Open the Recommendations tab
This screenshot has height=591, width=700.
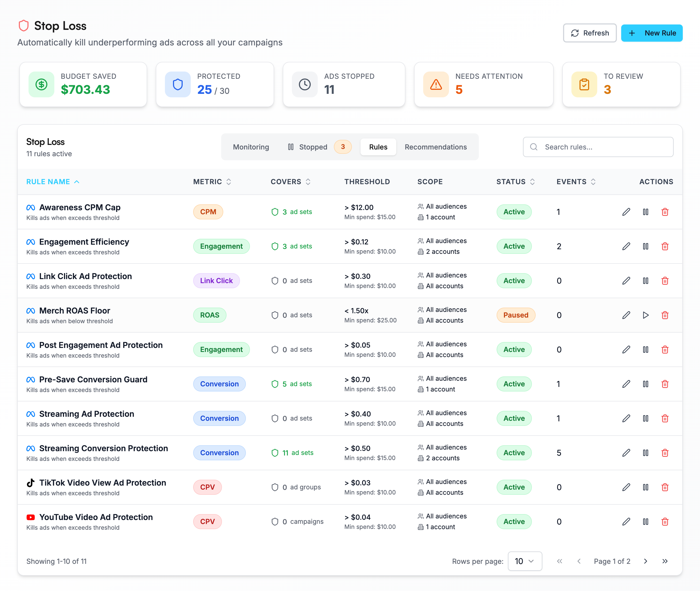tap(436, 147)
